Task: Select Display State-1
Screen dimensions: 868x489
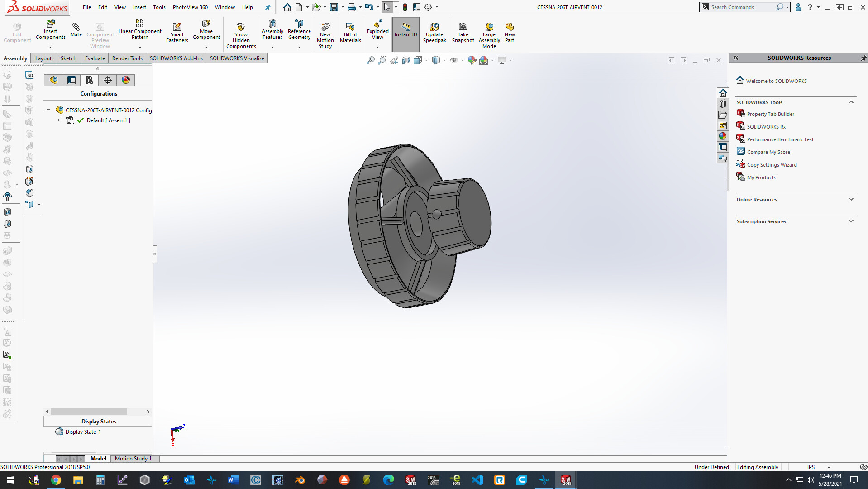Action: coord(83,432)
